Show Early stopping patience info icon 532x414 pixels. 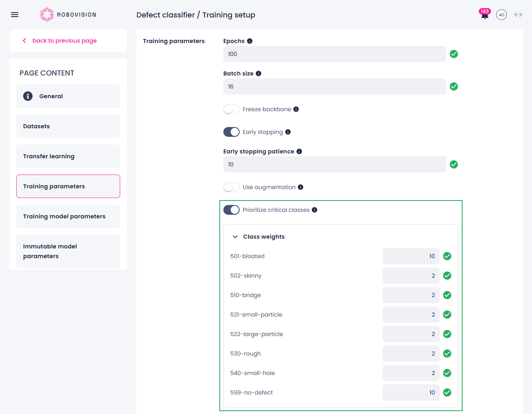tap(299, 151)
